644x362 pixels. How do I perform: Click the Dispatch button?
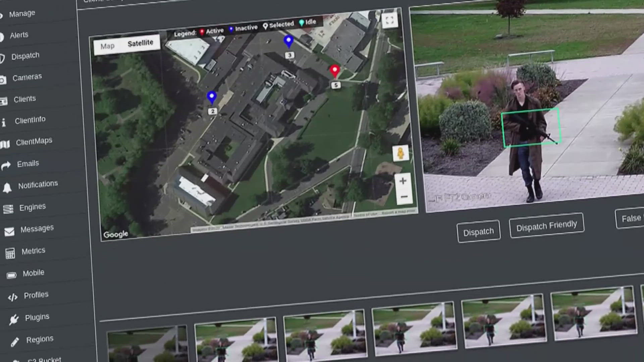[479, 231]
